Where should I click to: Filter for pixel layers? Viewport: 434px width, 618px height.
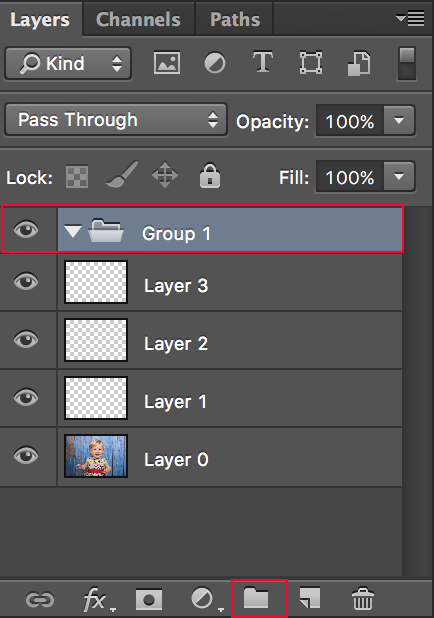tap(167, 63)
